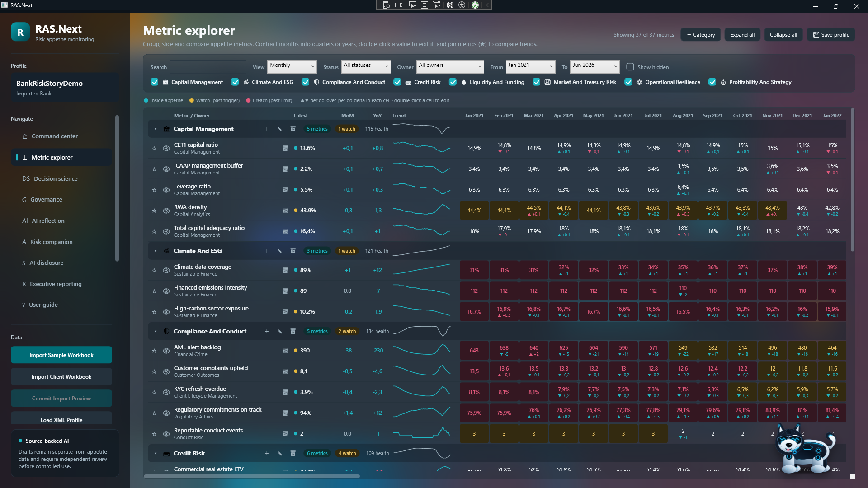Pin the CET1 capital ratio star icon
Screen dimensions: 868x488
(154, 148)
